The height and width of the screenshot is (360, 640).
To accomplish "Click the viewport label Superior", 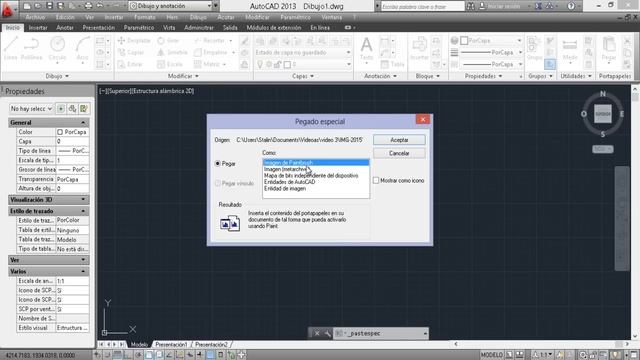I will [x=119, y=91].
